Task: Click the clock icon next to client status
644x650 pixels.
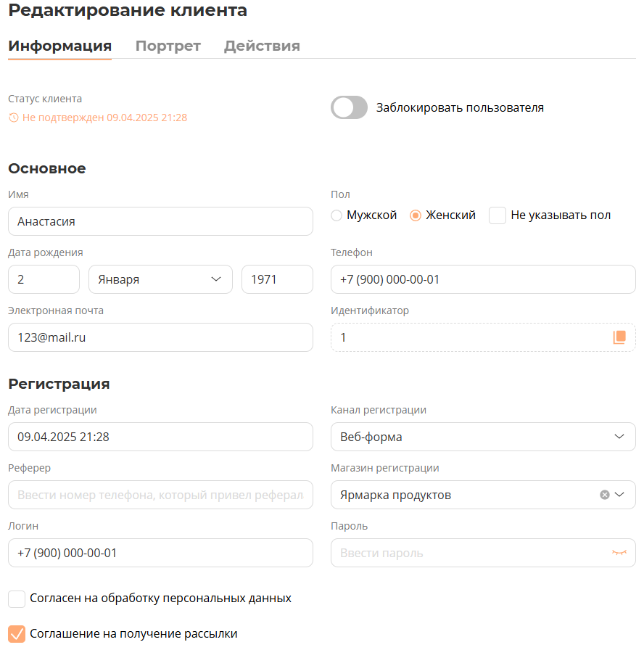Action: click(13, 118)
